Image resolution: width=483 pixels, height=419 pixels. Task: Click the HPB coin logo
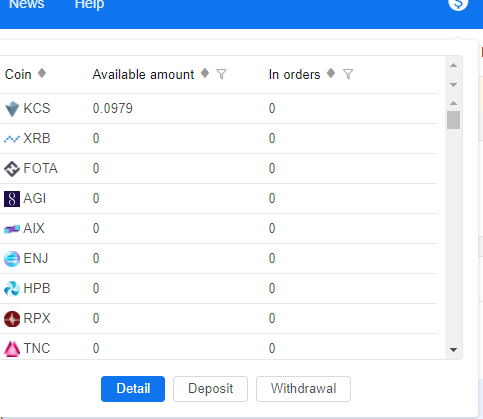pyautogui.click(x=12, y=289)
